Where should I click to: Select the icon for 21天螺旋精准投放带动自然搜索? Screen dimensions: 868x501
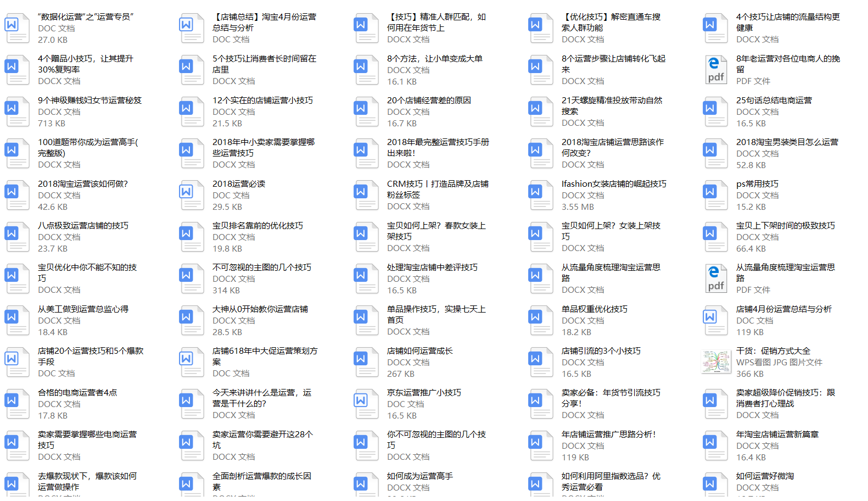[541, 112]
